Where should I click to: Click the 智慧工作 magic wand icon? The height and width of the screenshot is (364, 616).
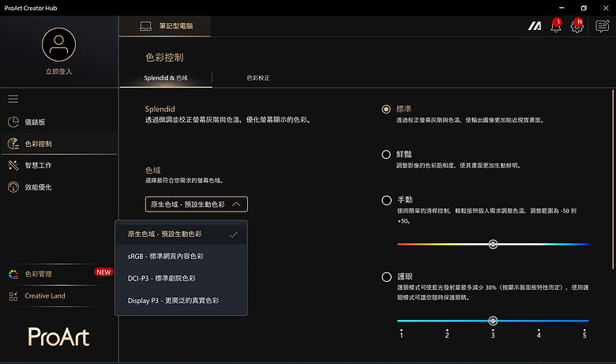[13, 165]
